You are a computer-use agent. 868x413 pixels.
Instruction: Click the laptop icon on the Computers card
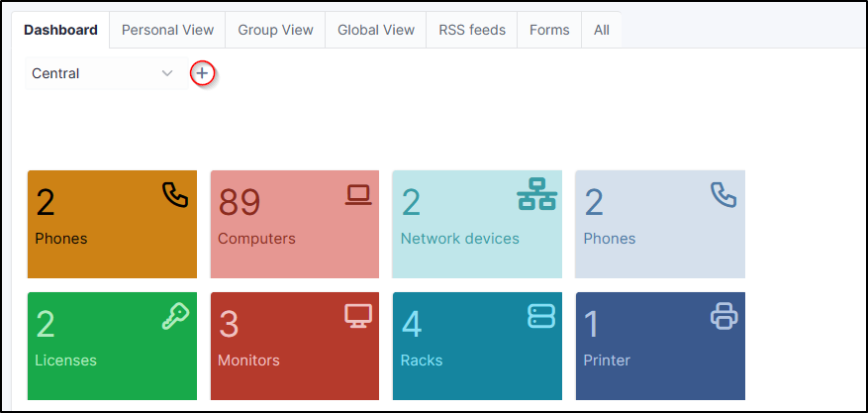(x=357, y=195)
